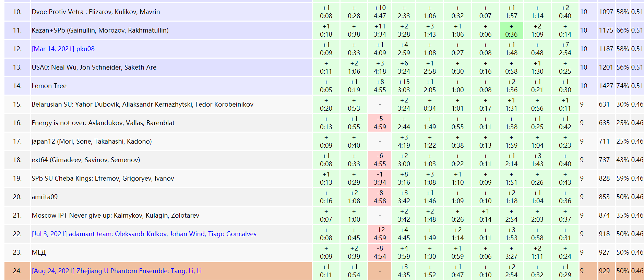Click the red -12 4:59 cell
644x280 pixels.
(x=380, y=234)
